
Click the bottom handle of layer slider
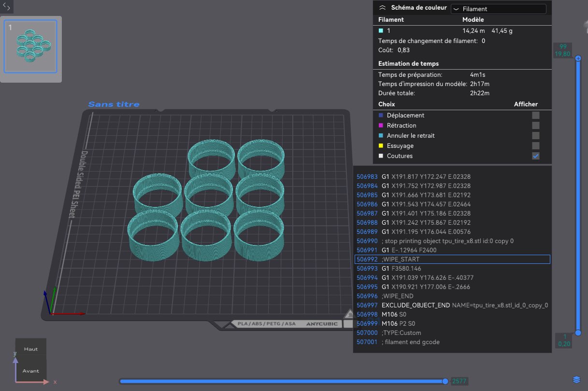578,333
